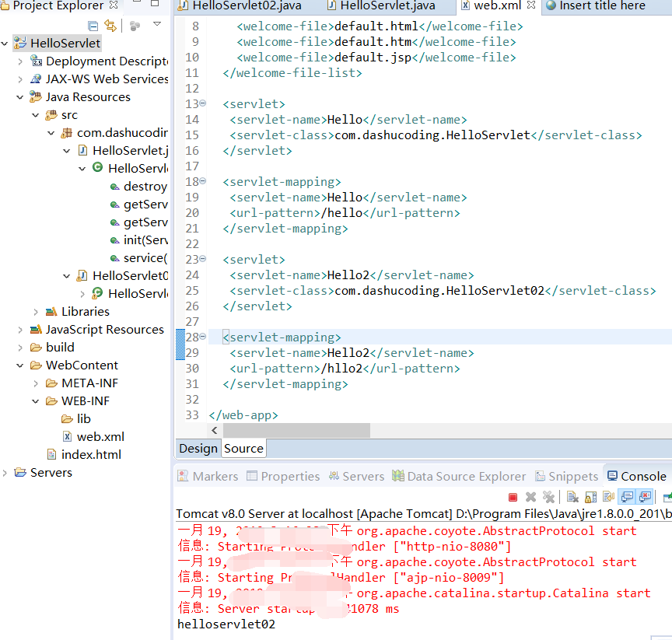Screen dimensions: 672x640
Task: Select the package icon for com.dashucoding
Action: pyautogui.click(x=66, y=133)
